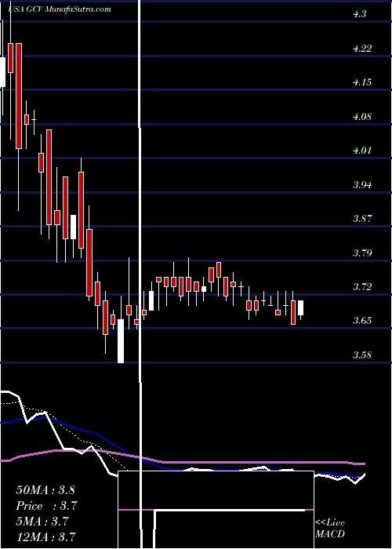Click the 4.15 price axis label
392x549 pixels.
(x=362, y=82)
